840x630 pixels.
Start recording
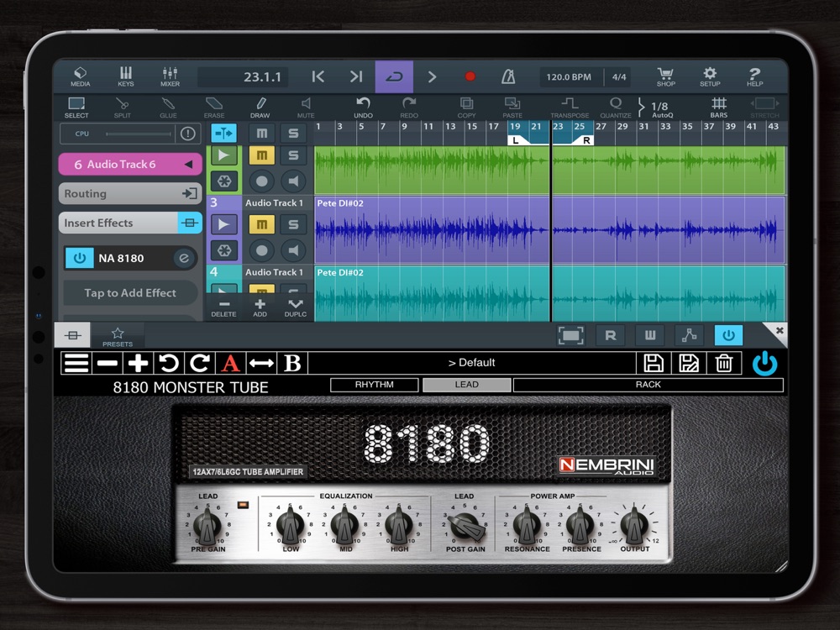[470, 76]
